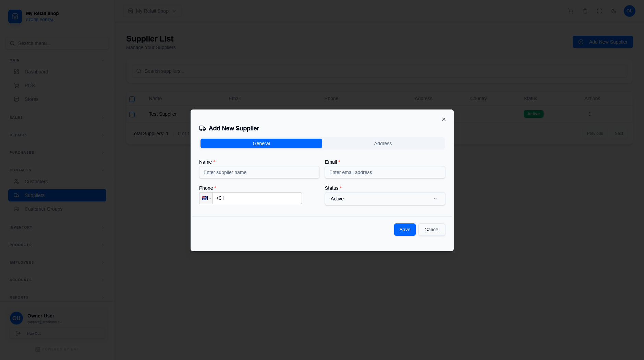Enter fullscreen mode via the expand icon

tap(599, 11)
